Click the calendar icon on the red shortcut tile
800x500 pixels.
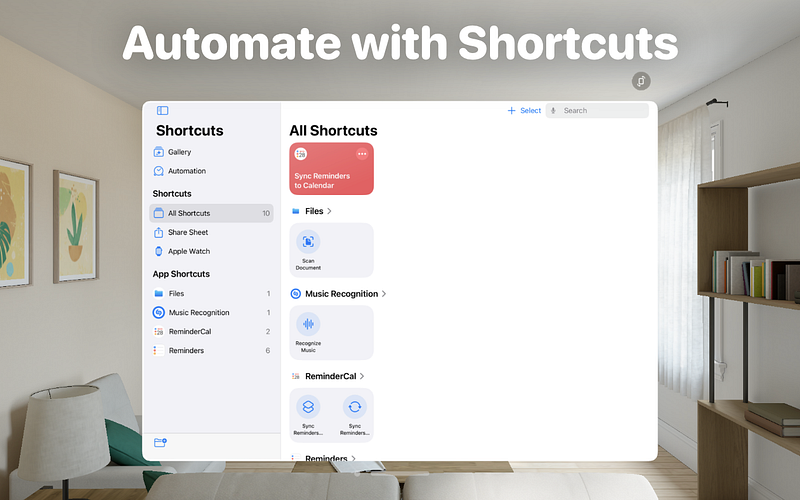point(301,154)
